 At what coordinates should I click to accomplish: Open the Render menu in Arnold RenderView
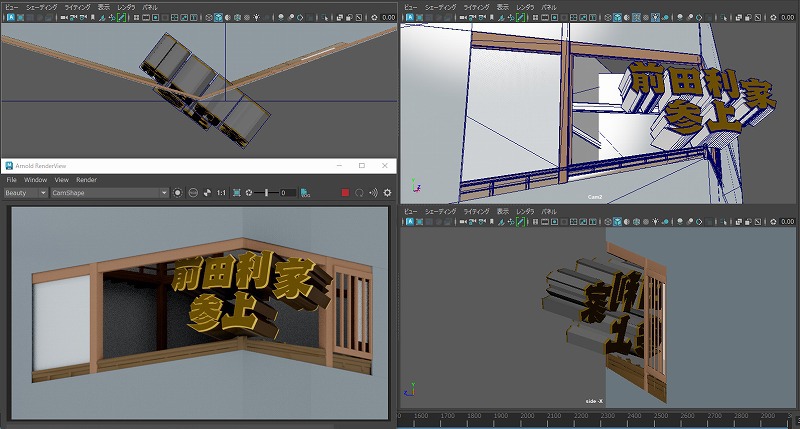(87, 179)
